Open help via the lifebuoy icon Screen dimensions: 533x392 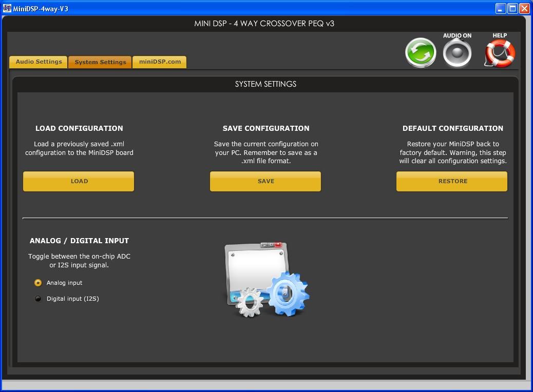click(x=500, y=53)
